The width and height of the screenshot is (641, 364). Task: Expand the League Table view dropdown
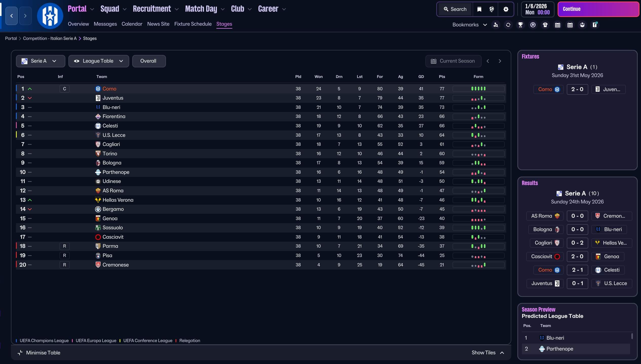pyautogui.click(x=99, y=61)
